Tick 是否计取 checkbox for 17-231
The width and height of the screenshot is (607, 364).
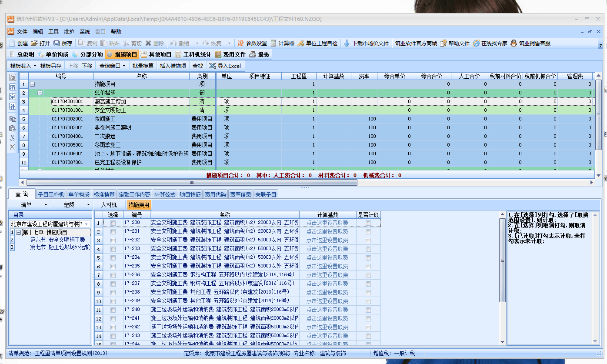[x=368, y=232]
